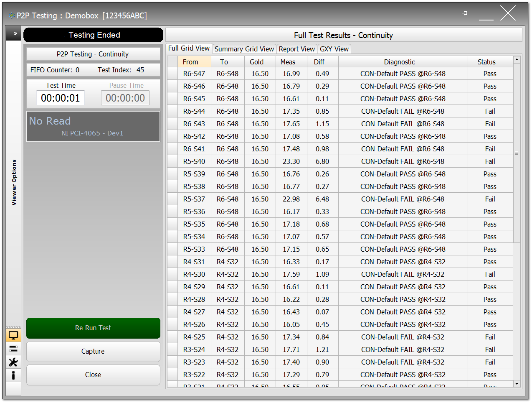Switch to the GXY View tab
The image size is (532, 403).
334,49
